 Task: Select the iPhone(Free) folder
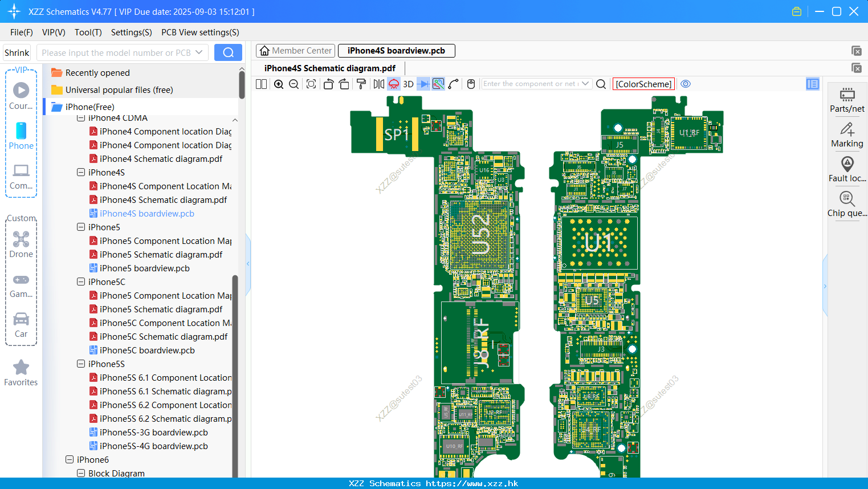click(89, 107)
